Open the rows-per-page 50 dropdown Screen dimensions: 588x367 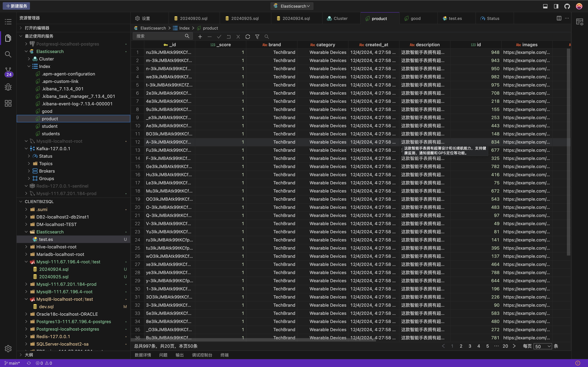coord(543,346)
